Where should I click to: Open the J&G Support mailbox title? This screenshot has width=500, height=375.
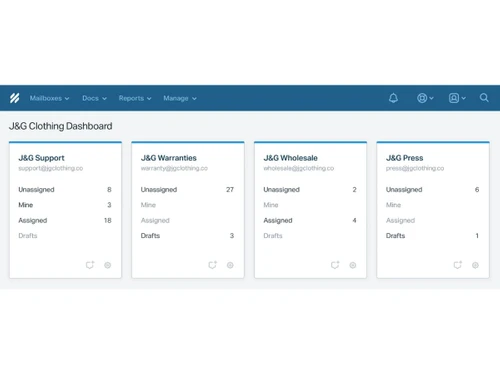coord(41,158)
